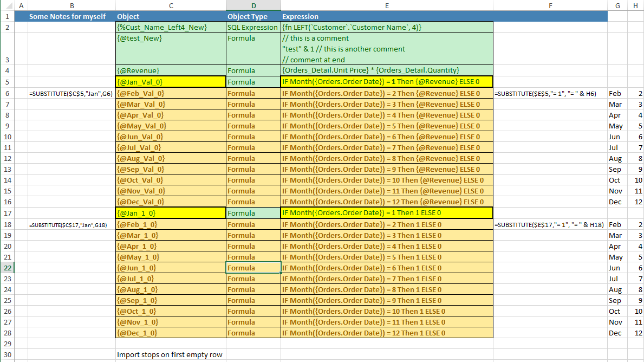This screenshot has width=644, height=362.
Task: Click 'Import stops on first empty row' note
Action: [170, 354]
